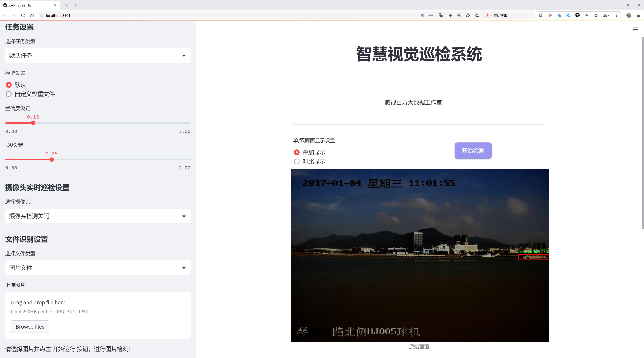644x358 pixels.
Task: Open the Streamlit hamburger menu
Action: coord(635,30)
